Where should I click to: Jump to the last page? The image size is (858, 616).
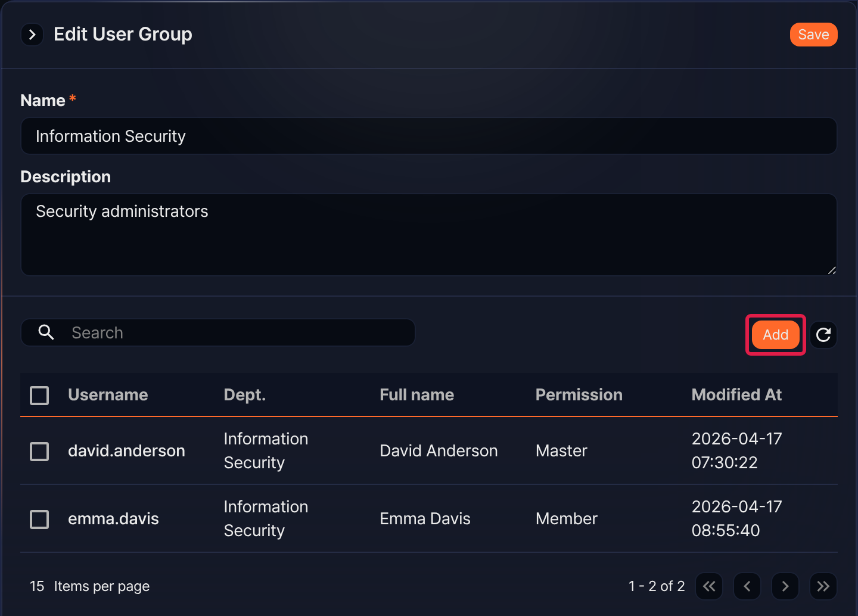tap(823, 586)
